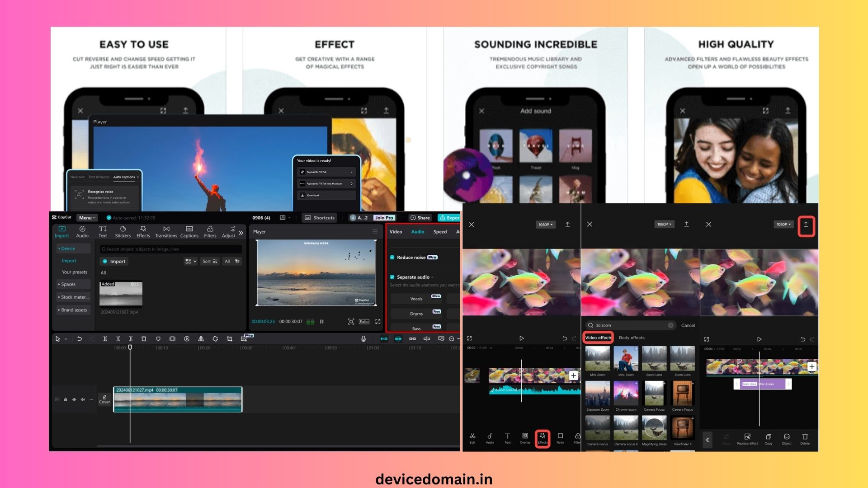Click the Join Pro button

tap(384, 218)
